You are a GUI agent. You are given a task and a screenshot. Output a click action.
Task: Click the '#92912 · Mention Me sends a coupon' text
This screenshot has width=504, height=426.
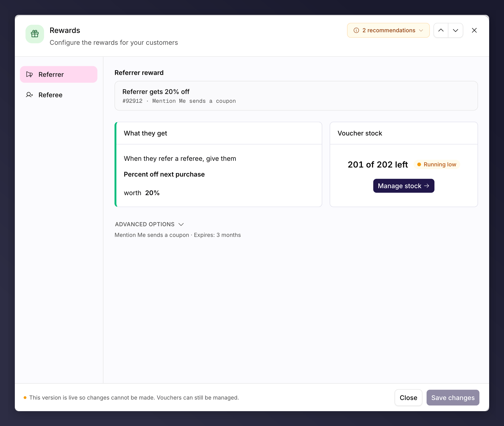(179, 101)
